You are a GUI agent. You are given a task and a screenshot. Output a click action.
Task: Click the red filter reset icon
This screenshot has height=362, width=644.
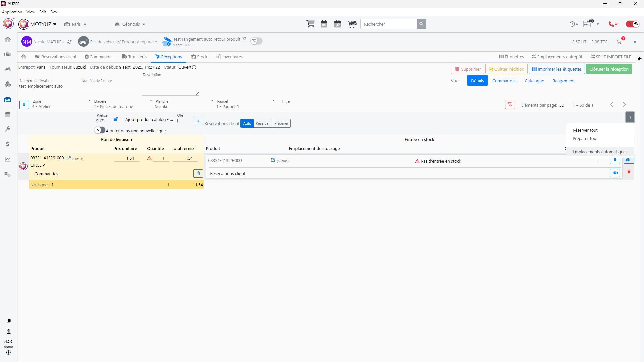click(x=510, y=105)
